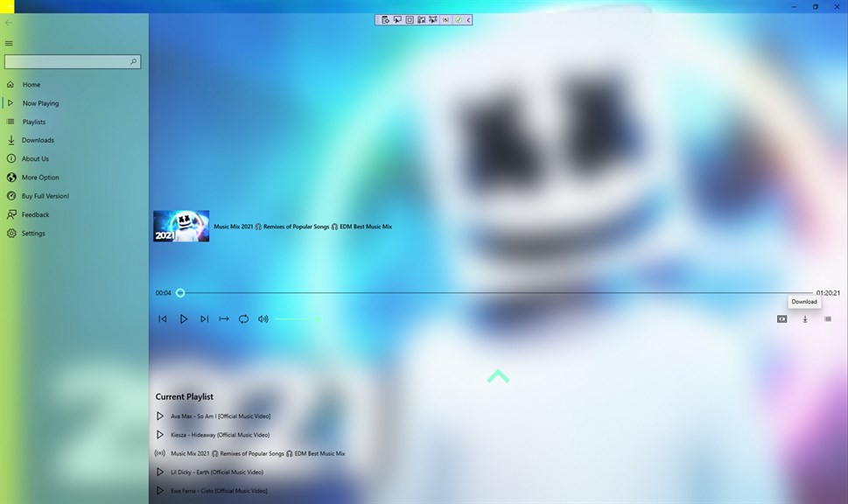Viewport: 848px width, 504px height.
Task: Click the Buy Full Version badge icon
Action: (x=11, y=196)
